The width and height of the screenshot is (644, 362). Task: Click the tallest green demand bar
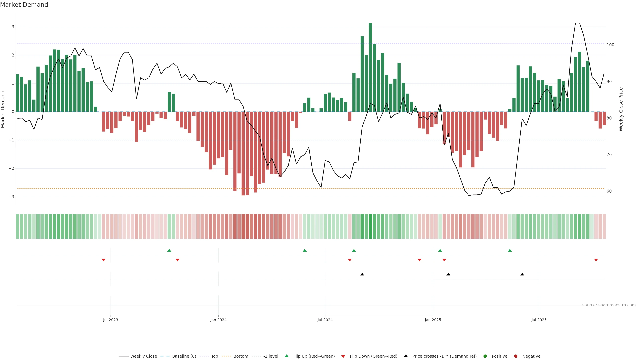pyautogui.click(x=370, y=67)
